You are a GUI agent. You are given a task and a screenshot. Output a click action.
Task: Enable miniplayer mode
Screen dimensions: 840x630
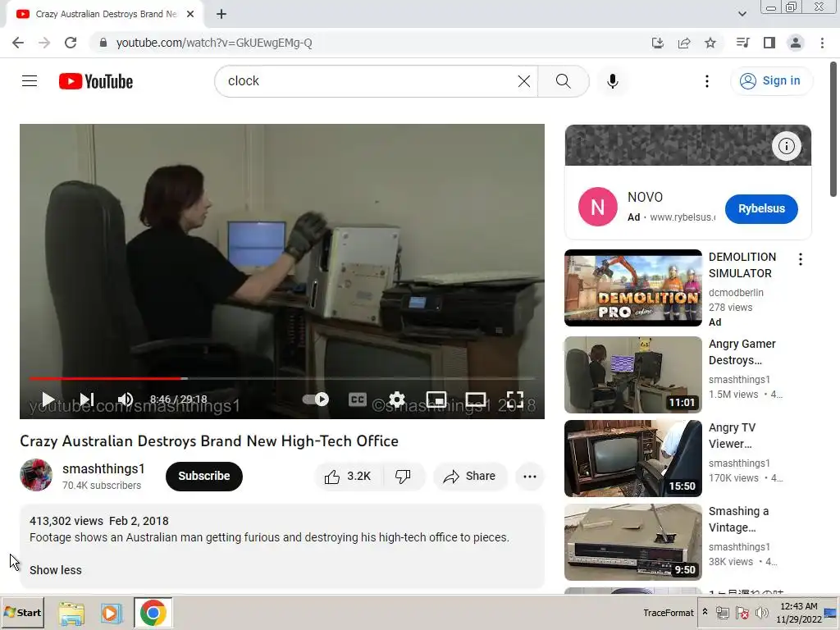pos(436,399)
